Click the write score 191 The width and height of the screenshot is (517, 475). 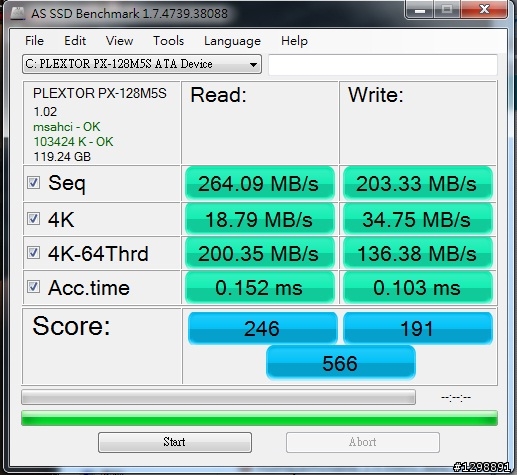click(x=418, y=328)
